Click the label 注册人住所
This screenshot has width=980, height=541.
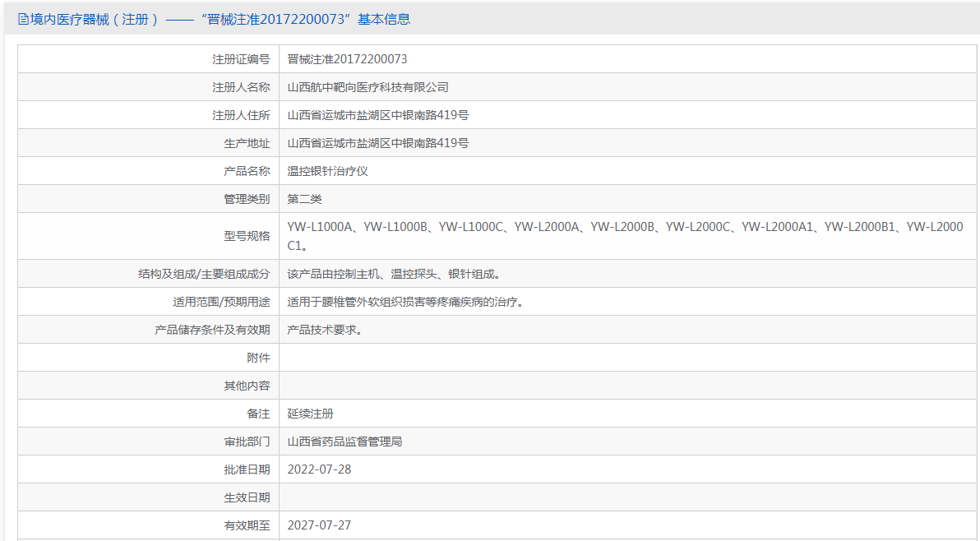click(241, 116)
